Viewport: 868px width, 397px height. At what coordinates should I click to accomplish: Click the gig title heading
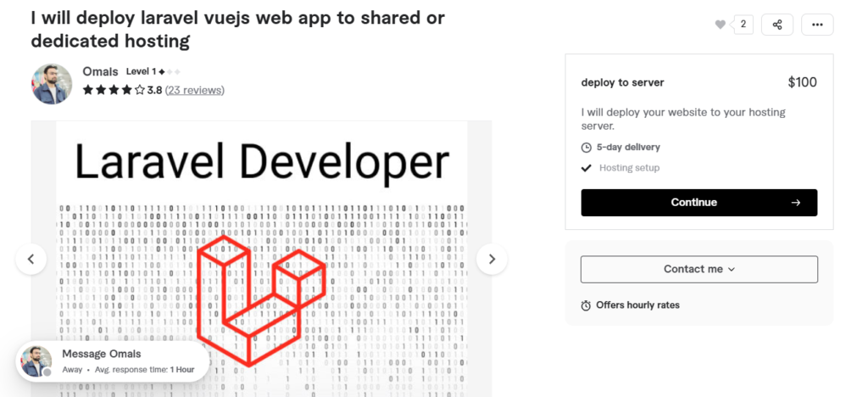tap(237, 30)
